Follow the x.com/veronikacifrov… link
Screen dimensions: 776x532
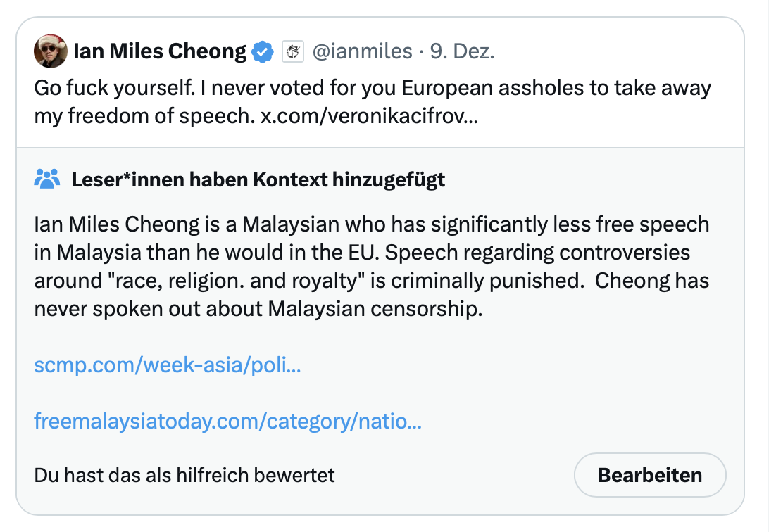coord(369,116)
